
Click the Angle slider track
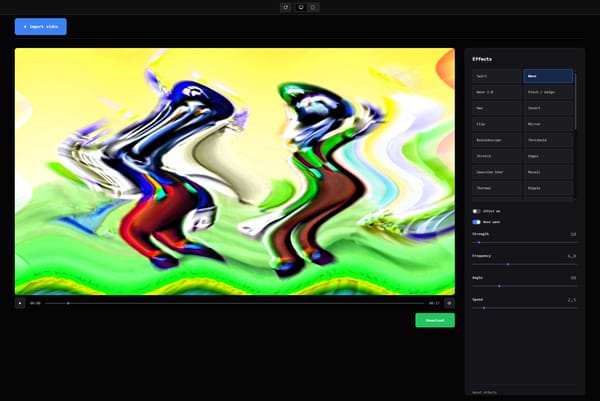click(524, 286)
